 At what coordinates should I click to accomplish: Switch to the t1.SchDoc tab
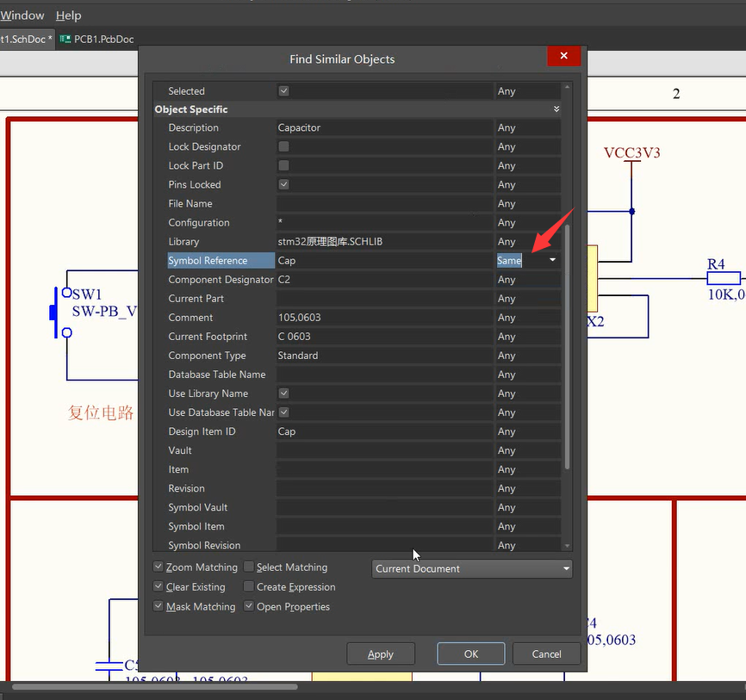point(24,39)
